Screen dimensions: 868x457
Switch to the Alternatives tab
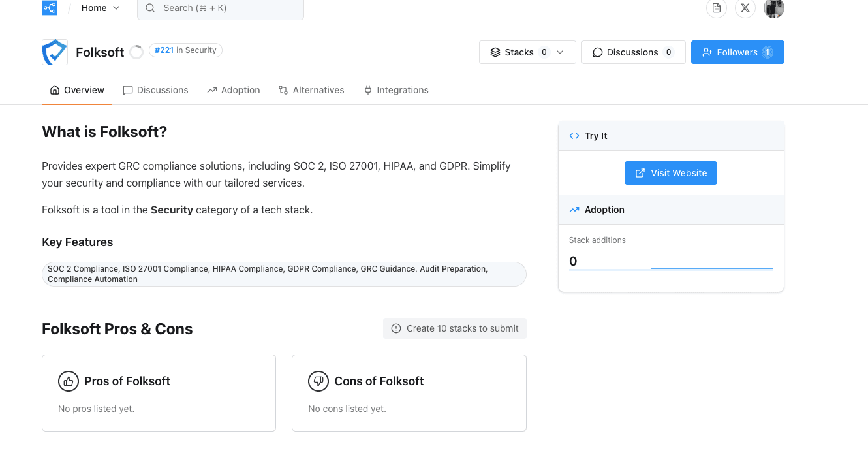pos(311,90)
